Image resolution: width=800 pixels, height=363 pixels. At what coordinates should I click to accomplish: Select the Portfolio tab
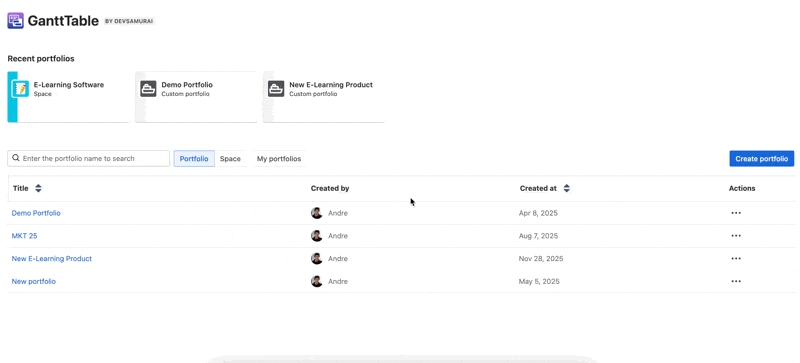[x=194, y=159]
